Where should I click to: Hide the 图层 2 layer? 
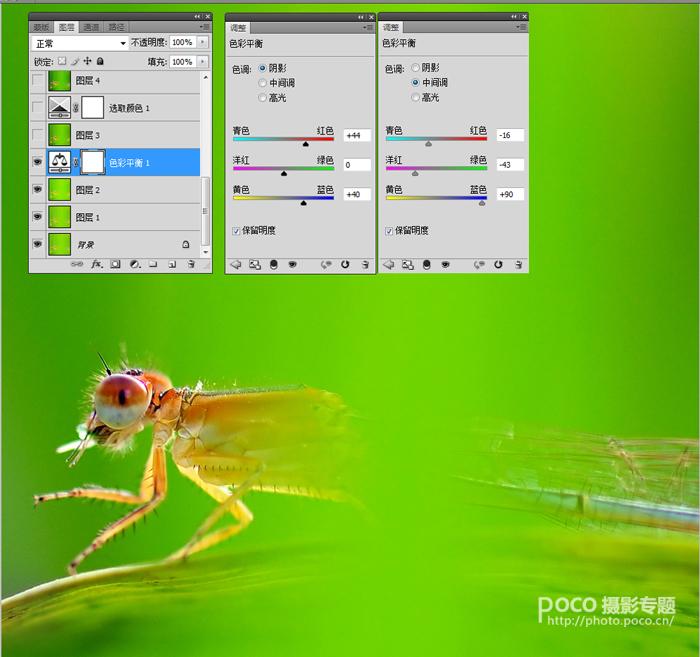click(x=38, y=190)
